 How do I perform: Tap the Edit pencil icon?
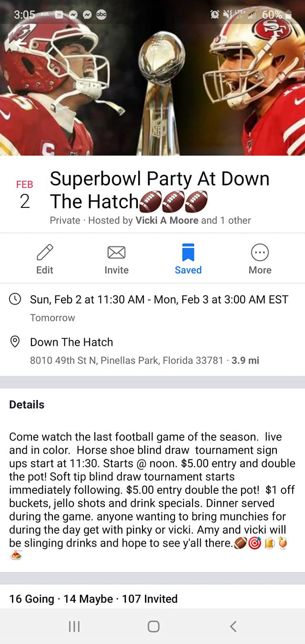pyautogui.click(x=45, y=252)
